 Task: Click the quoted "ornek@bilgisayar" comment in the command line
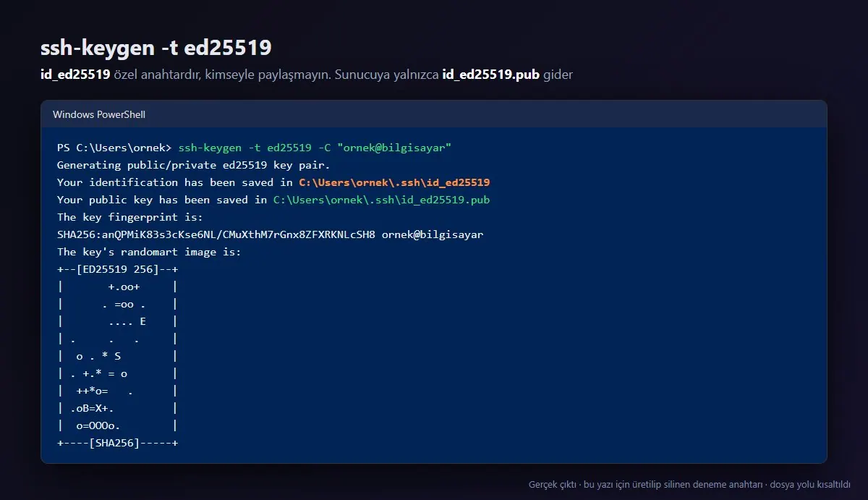click(x=394, y=148)
